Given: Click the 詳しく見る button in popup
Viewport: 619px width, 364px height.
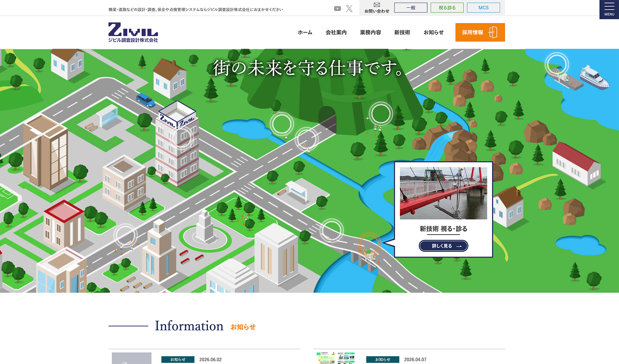Looking at the screenshot, I should pyautogui.click(x=443, y=246).
